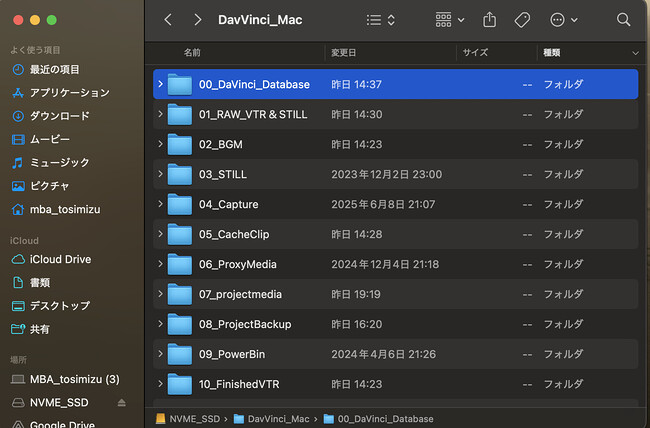
Task: Click the Share toolbar icon
Action: click(x=490, y=19)
